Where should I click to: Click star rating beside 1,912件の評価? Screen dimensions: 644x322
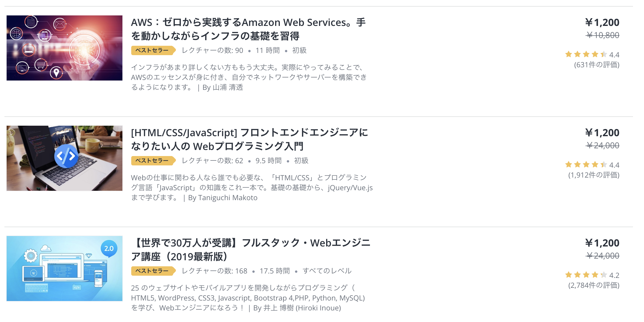[x=592, y=165]
